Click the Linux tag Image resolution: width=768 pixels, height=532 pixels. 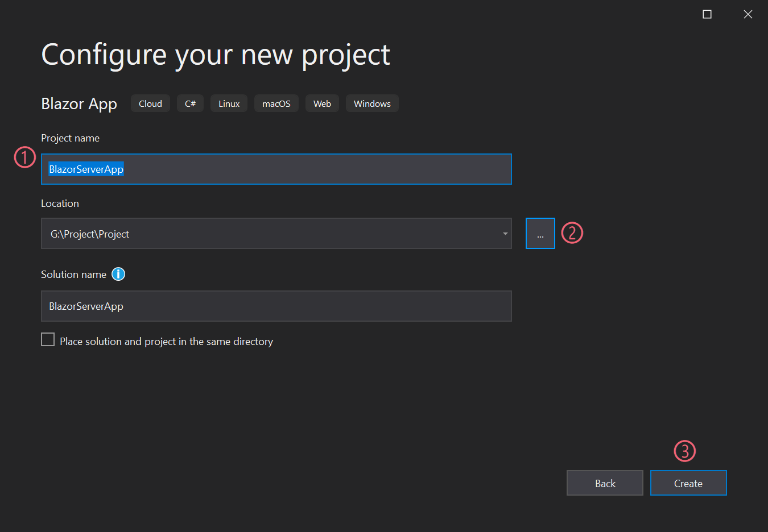click(x=229, y=103)
